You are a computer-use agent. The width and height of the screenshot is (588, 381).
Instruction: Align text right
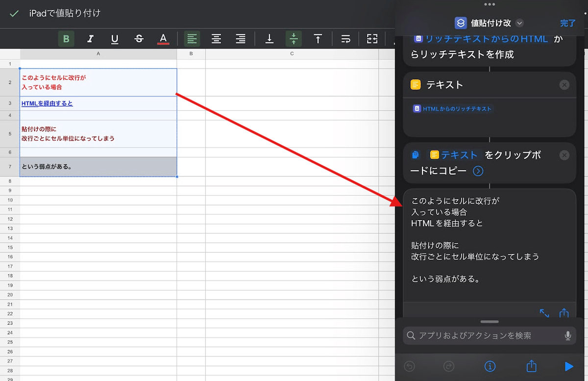pos(241,39)
